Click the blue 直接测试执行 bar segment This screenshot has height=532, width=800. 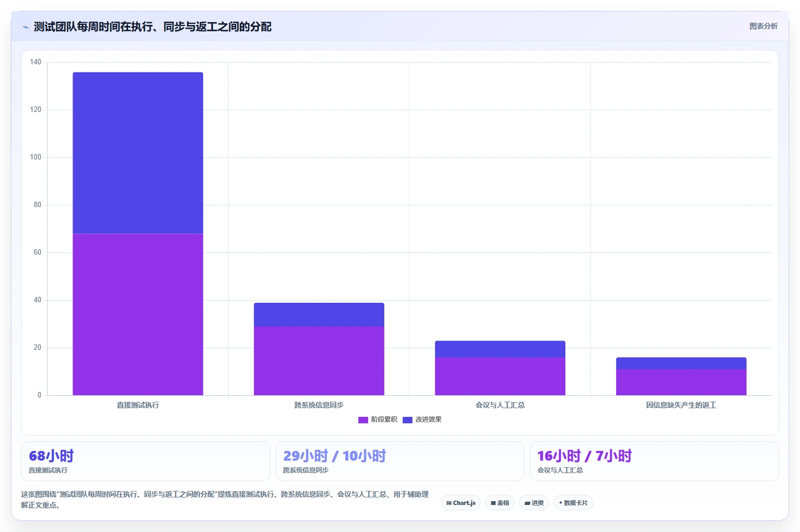(x=138, y=153)
